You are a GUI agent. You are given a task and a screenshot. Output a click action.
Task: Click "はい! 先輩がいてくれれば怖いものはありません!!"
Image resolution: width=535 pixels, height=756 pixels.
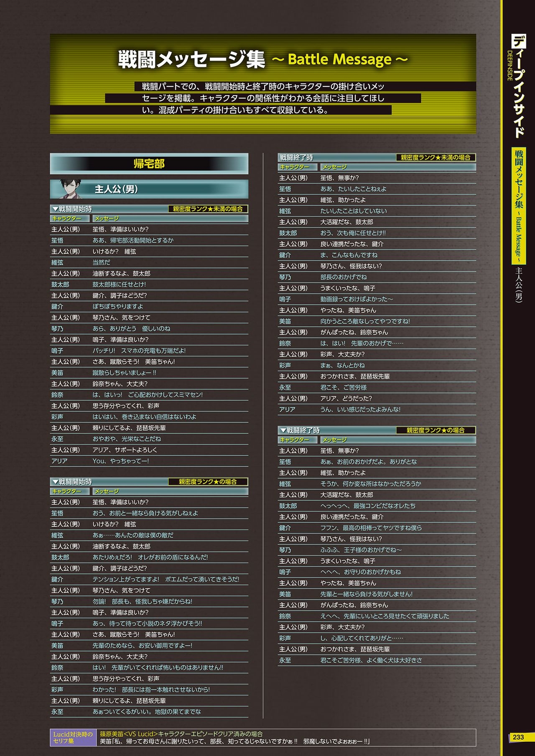158,668
